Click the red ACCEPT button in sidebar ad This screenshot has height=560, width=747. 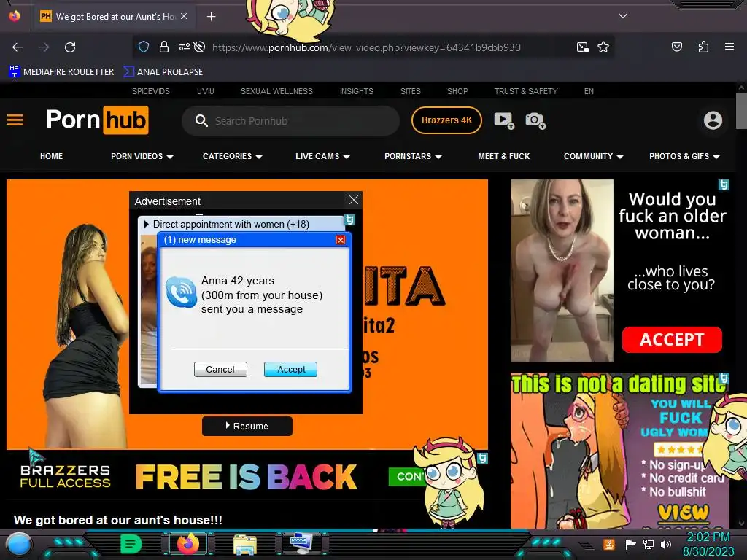tap(672, 340)
